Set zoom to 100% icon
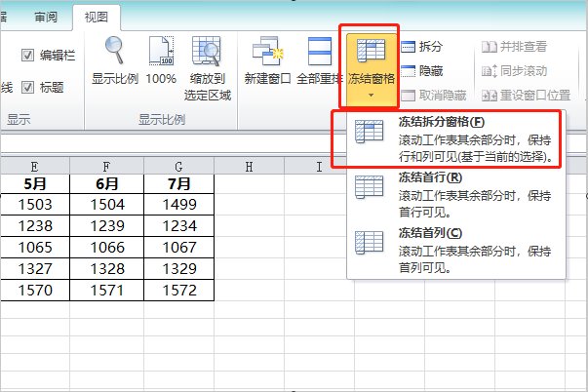 (x=161, y=51)
